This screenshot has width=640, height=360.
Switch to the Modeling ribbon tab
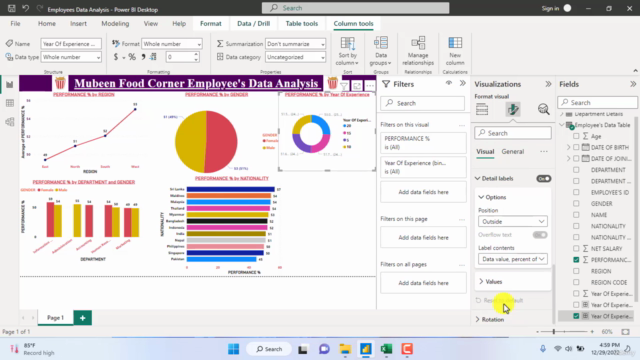click(115, 24)
